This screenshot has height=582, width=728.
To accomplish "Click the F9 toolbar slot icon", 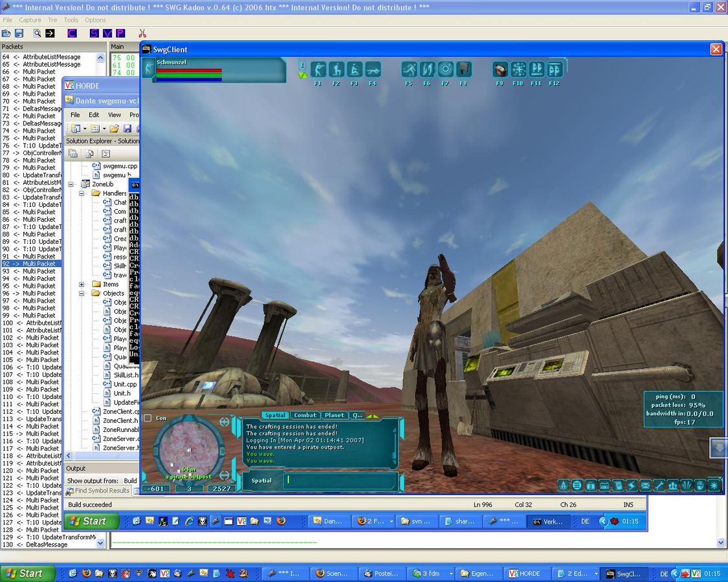I will click(500, 70).
